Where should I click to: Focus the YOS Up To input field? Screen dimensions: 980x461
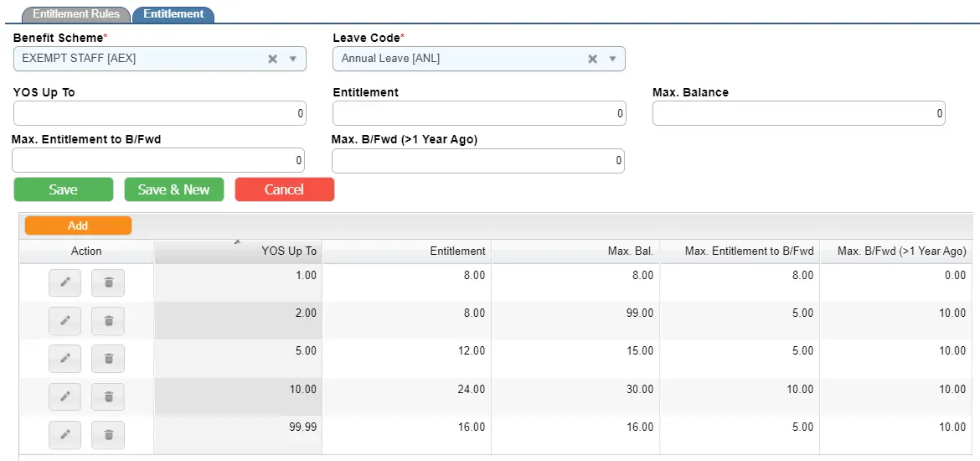point(160,113)
